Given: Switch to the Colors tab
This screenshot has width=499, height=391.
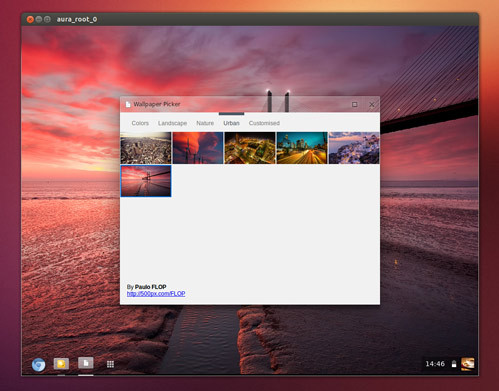Looking at the screenshot, I should pyautogui.click(x=140, y=123).
